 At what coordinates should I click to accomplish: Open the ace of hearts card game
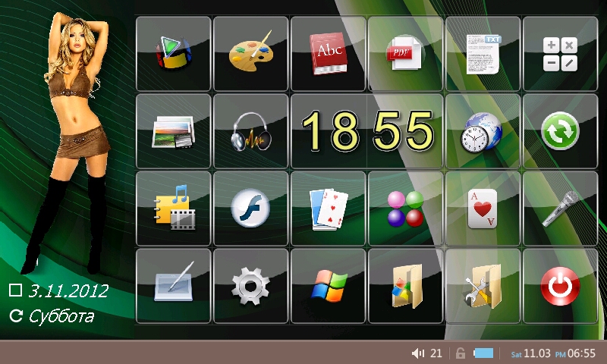[x=483, y=209]
